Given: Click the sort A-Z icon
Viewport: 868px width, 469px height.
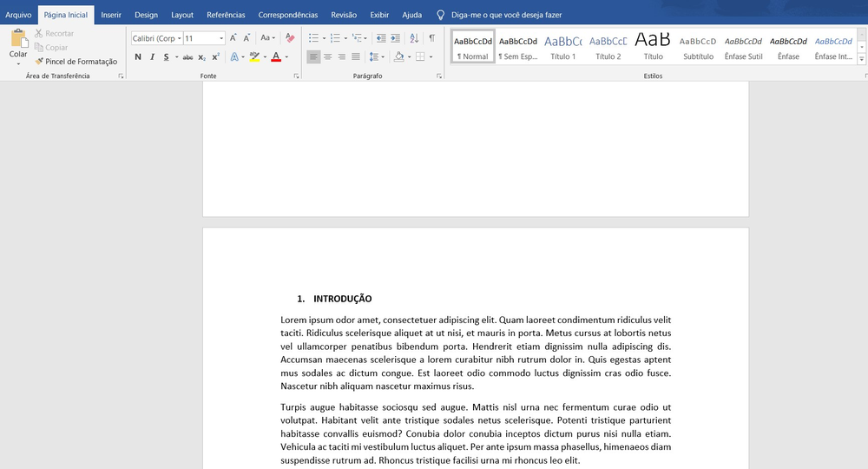Looking at the screenshot, I should click(x=414, y=37).
